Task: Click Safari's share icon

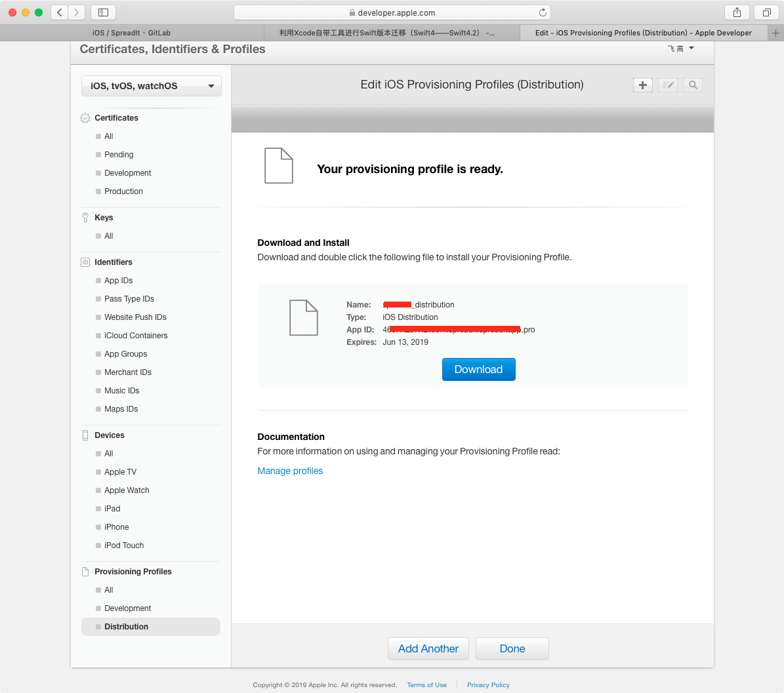Action: 737,12
